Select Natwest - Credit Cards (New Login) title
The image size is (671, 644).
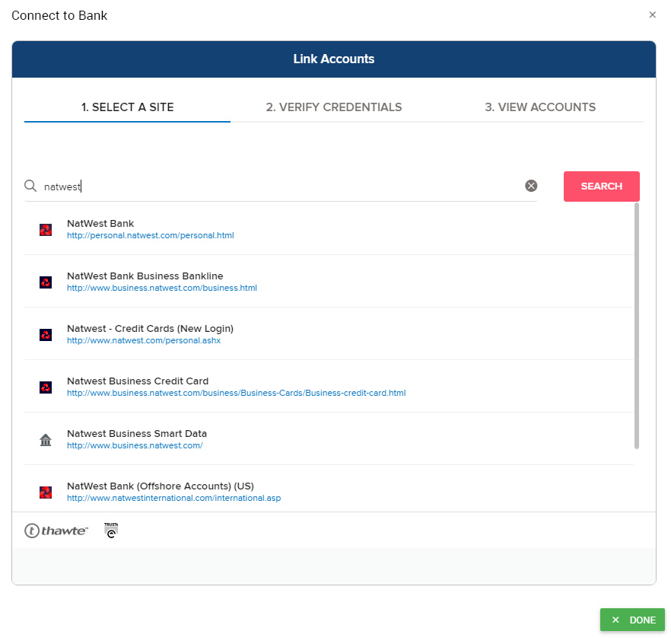150,328
